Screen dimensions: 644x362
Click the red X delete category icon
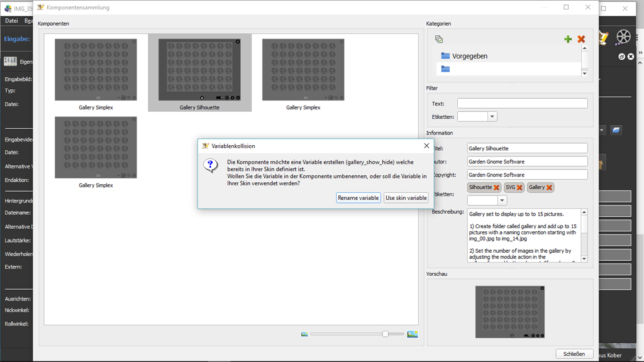[x=581, y=39]
